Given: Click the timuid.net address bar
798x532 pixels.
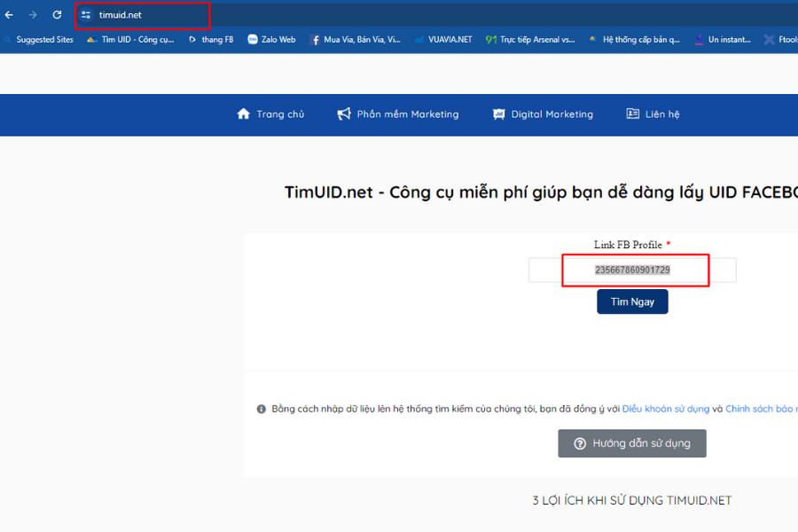Looking at the screenshot, I should coord(142,15).
